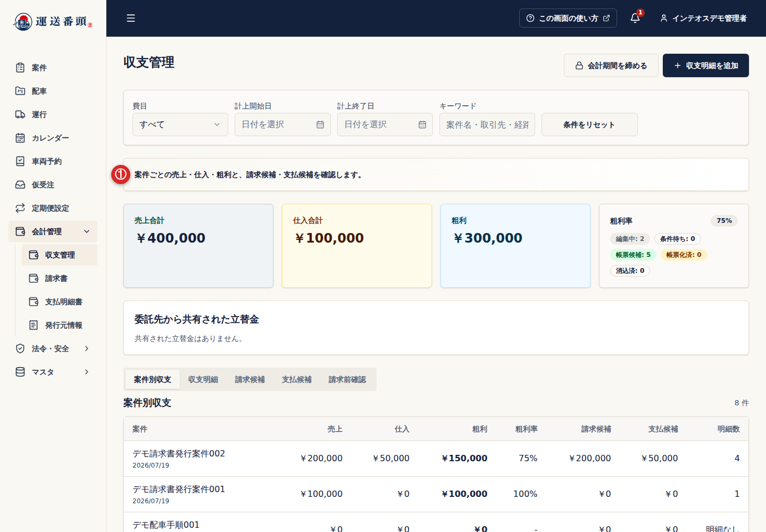Open the notifications bell
Image resolution: width=766 pixels, height=532 pixels.
635,18
